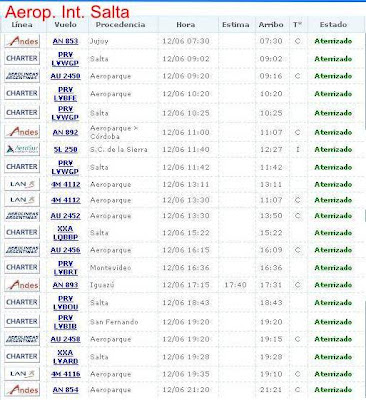The width and height of the screenshot is (366, 400).
Task: Open flight link 4M 4116
Action: pyautogui.click(x=66, y=374)
